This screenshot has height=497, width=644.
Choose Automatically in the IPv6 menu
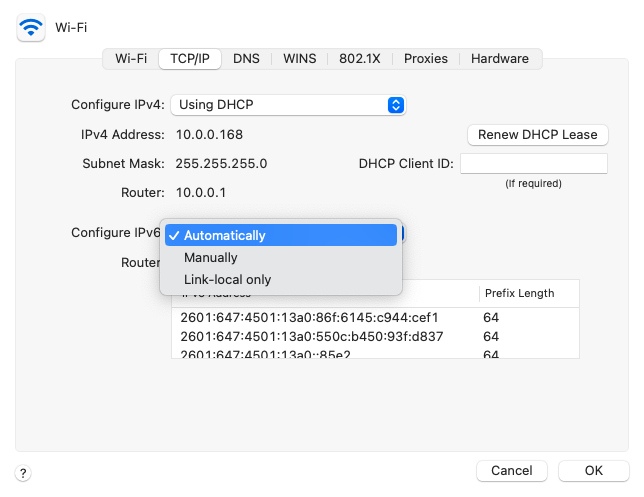pyautogui.click(x=280, y=236)
